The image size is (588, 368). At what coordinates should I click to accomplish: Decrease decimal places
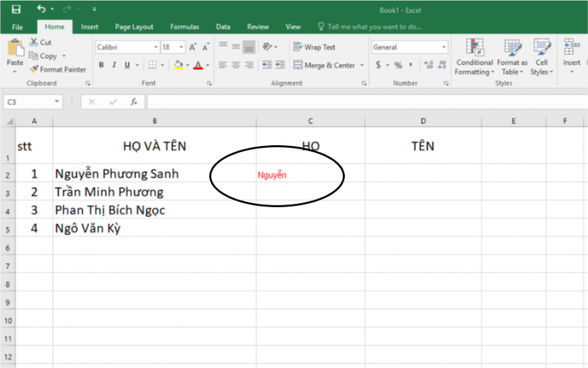442,65
